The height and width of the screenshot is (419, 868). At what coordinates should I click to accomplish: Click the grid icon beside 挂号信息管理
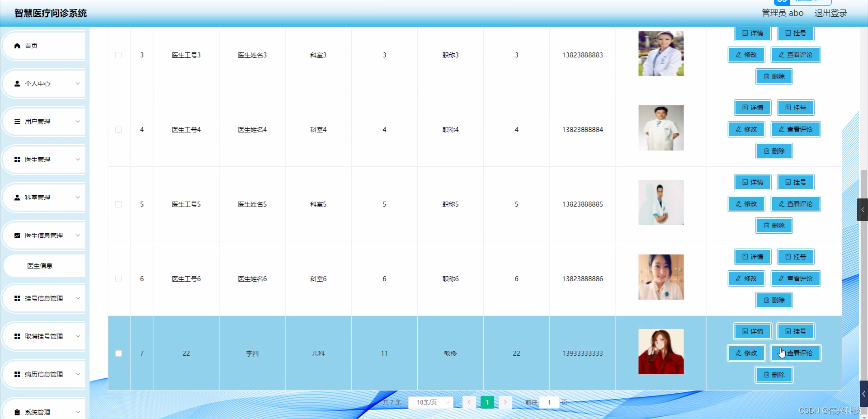[17, 298]
